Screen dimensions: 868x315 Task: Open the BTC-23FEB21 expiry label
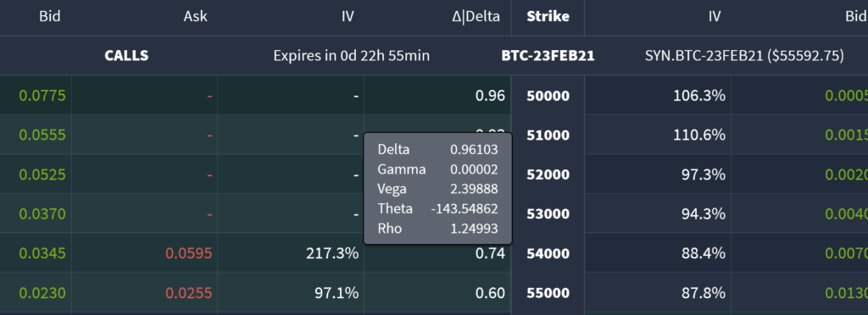click(548, 56)
